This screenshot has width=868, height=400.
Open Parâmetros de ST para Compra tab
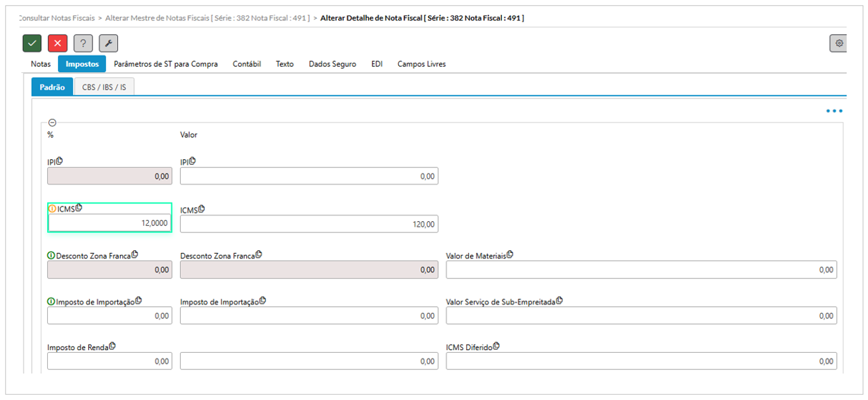166,64
